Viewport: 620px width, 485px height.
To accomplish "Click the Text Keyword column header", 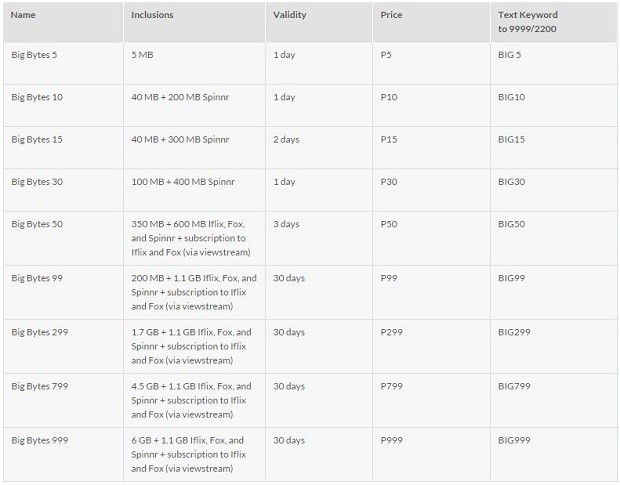I will 527,22.
